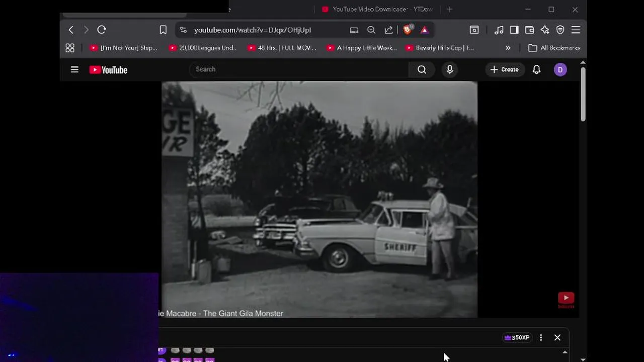Open the account avatar D menu

(560, 70)
